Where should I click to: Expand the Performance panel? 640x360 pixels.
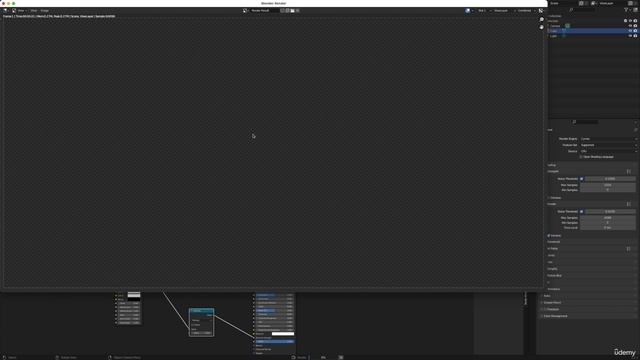554,289
